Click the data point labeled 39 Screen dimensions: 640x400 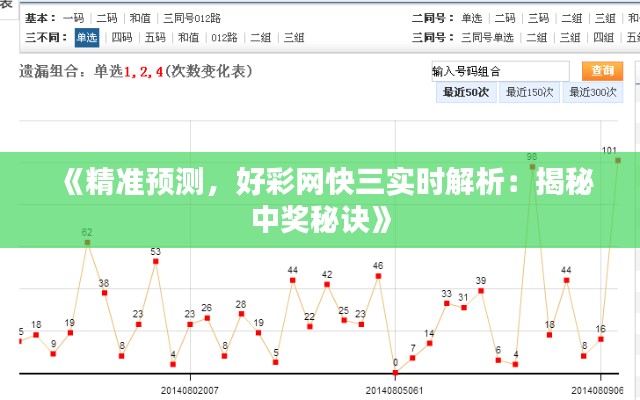point(481,291)
